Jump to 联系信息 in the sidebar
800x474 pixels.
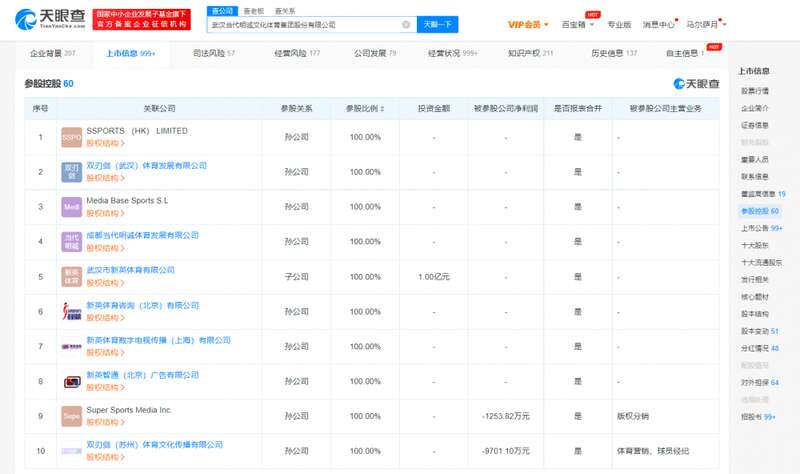[x=755, y=177]
